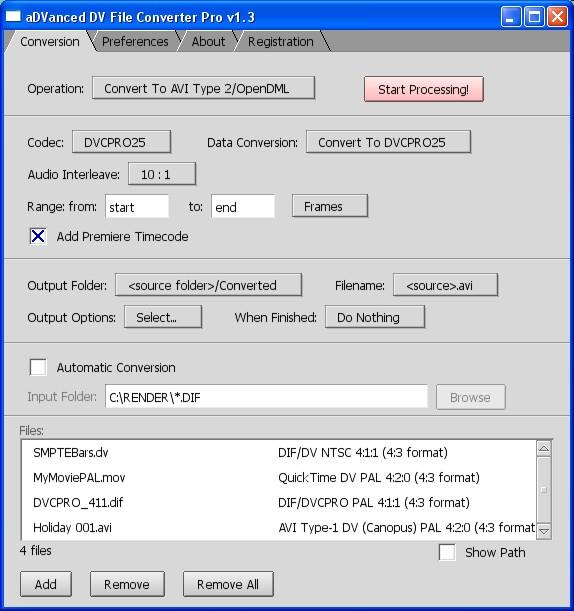Screen dimensions: 574x611
Task: Click the Add button
Action: [46, 584]
